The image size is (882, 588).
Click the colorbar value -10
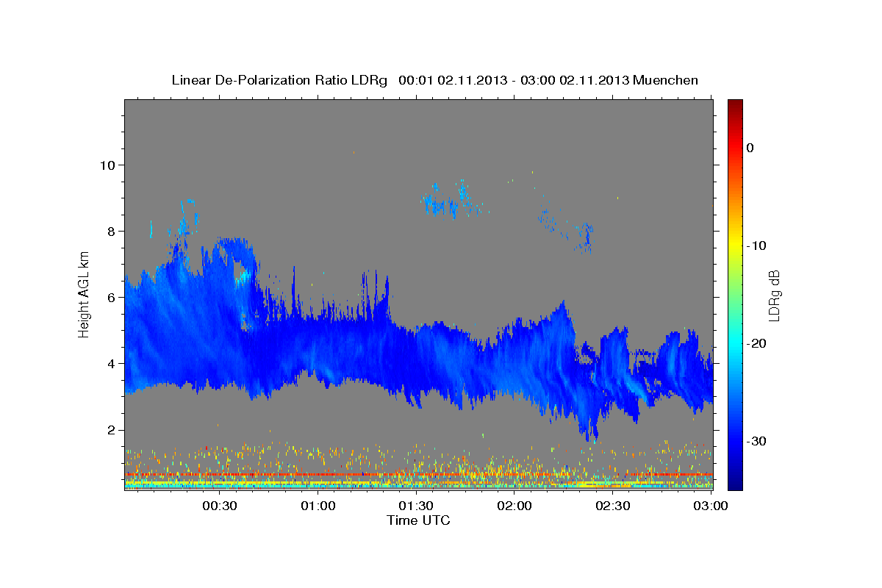[x=757, y=245]
